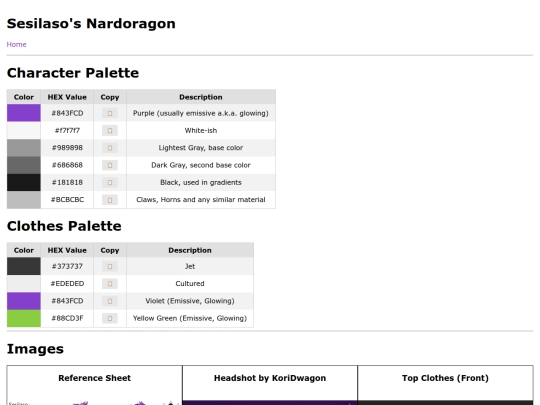Copy the #BCBCBC Claws, Horns hex value
This screenshot has width=540, height=405.
110,200
